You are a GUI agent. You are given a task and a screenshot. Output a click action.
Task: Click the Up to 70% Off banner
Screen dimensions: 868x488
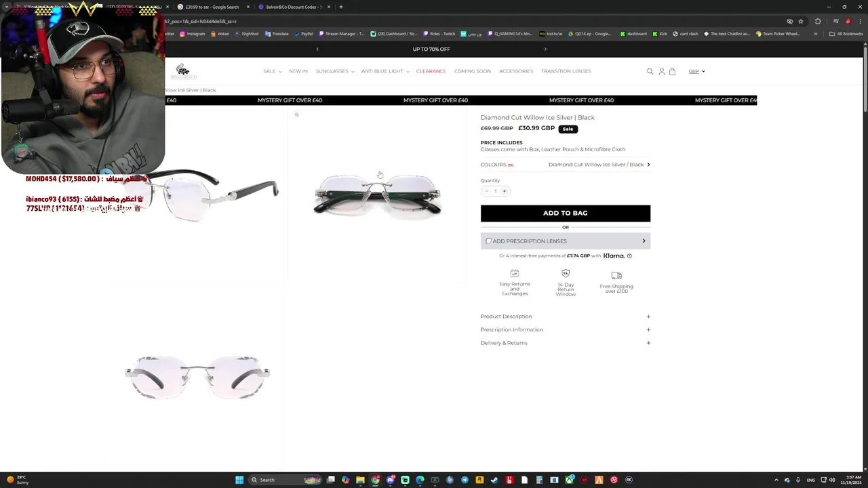click(431, 49)
